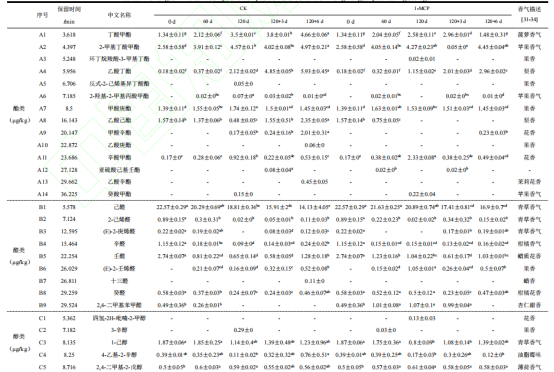Click value '0.05±0' in row A5
Viewport: 554px width, 372px height.
click(x=243, y=84)
